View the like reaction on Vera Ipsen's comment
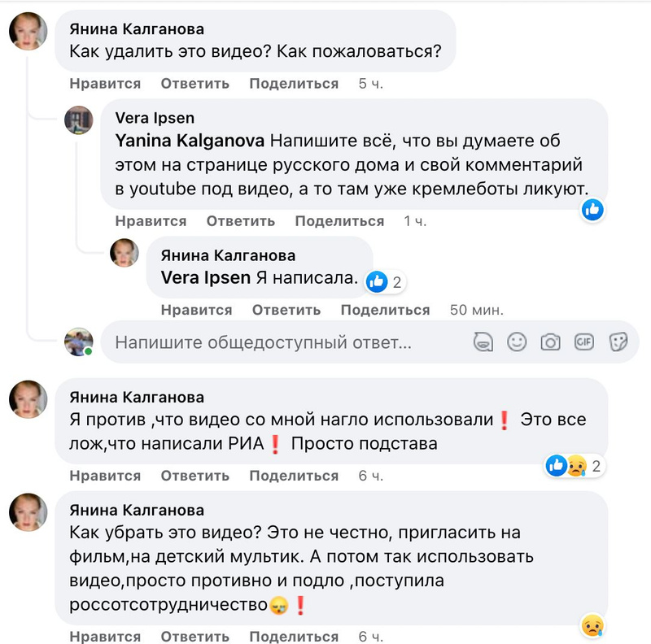 (x=592, y=210)
